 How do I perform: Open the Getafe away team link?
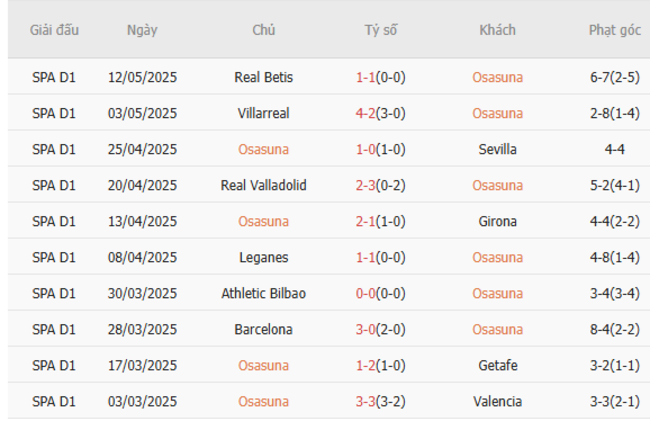click(x=497, y=365)
